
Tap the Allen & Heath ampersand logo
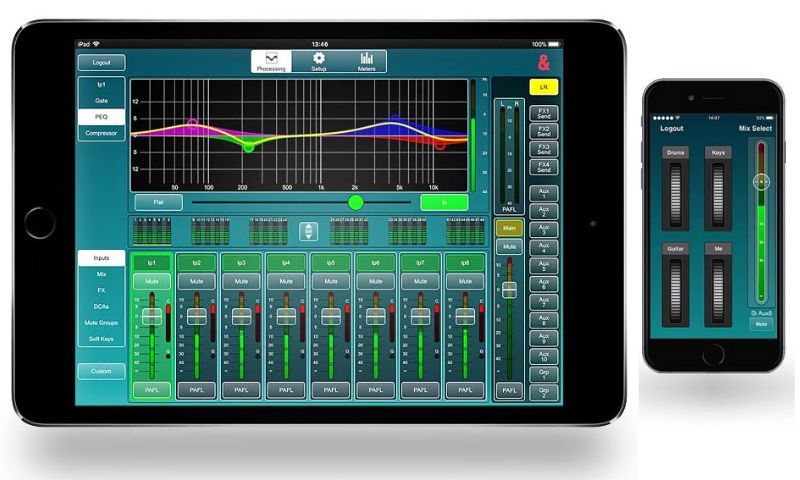tap(543, 63)
